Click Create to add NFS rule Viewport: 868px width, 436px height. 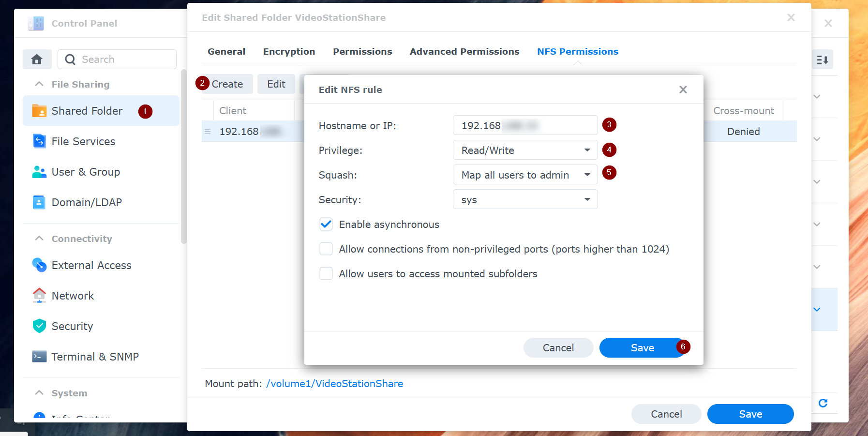(x=227, y=84)
